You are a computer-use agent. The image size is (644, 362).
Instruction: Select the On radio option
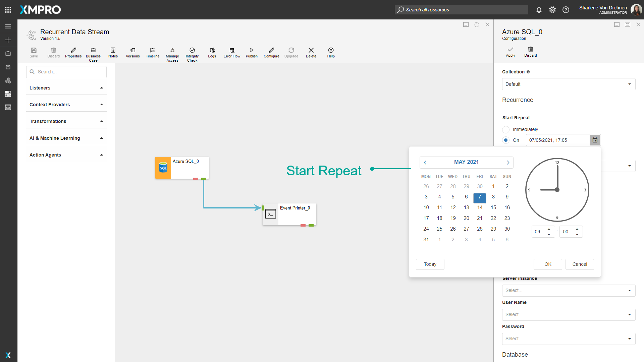coord(506,140)
